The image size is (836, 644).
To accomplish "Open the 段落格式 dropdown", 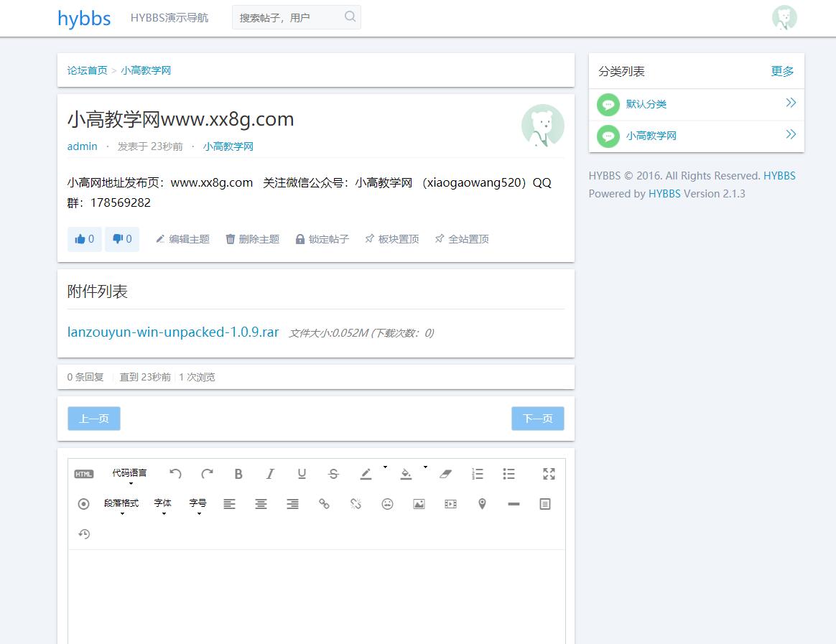I will (x=121, y=505).
